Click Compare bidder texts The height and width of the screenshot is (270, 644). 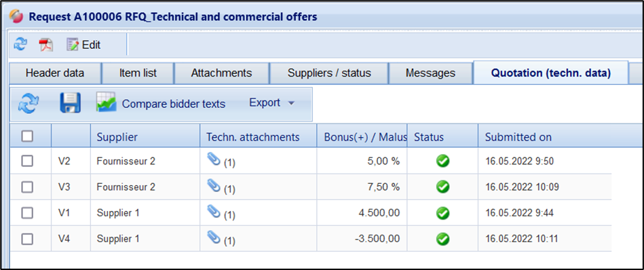coord(161,103)
